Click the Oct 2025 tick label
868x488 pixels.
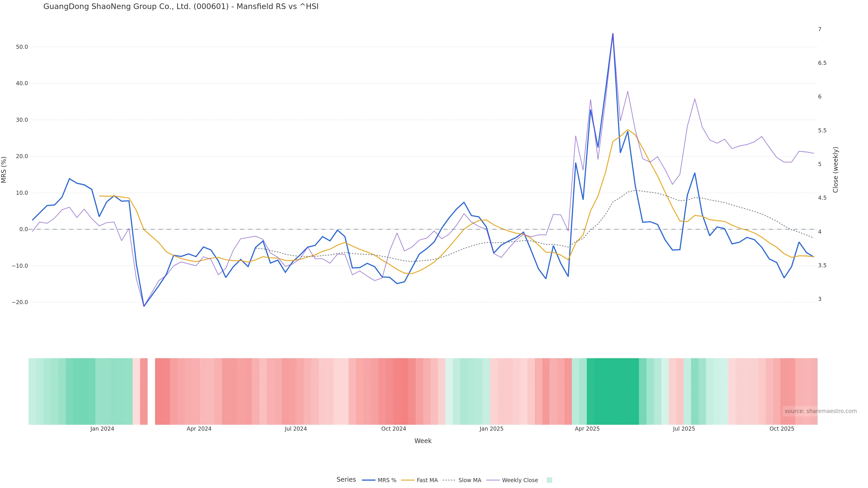(x=782, y=429)
